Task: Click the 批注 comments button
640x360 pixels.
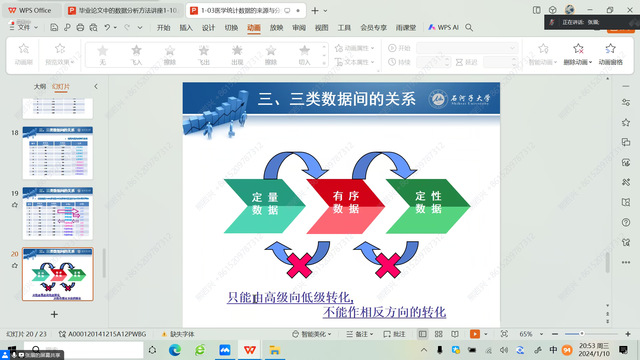Action: [394, 334]
